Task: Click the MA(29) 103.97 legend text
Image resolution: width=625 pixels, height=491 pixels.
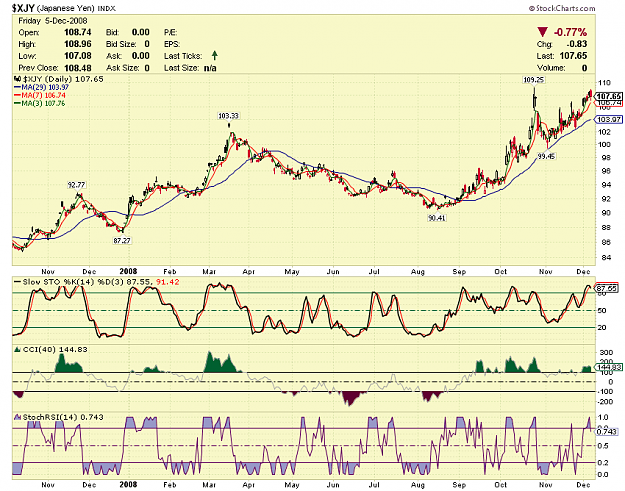Action: [x=45, y=87]
